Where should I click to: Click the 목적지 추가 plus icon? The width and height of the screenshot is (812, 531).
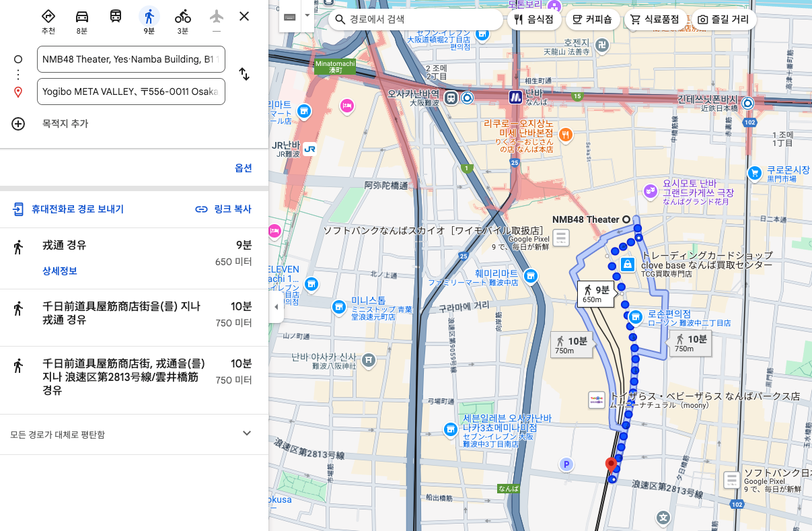pyautogui.click(x=18, y=124)
